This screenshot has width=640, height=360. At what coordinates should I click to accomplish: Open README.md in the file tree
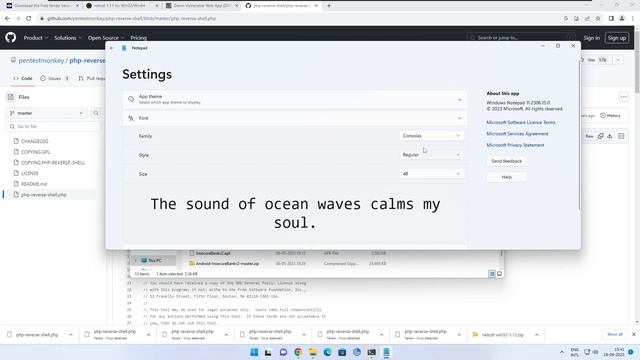click(34, 184)
